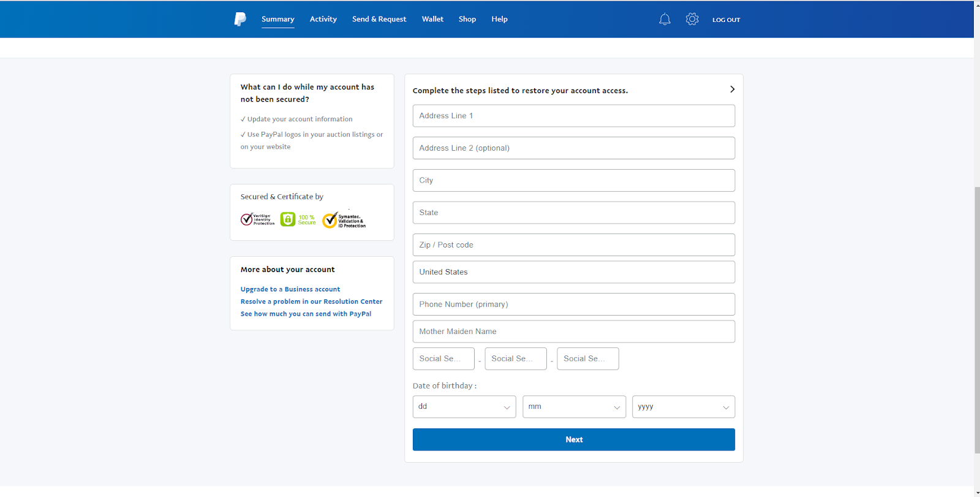Open the United States country selector
Screen dimensions: 980x497
(x=574, y=272)
